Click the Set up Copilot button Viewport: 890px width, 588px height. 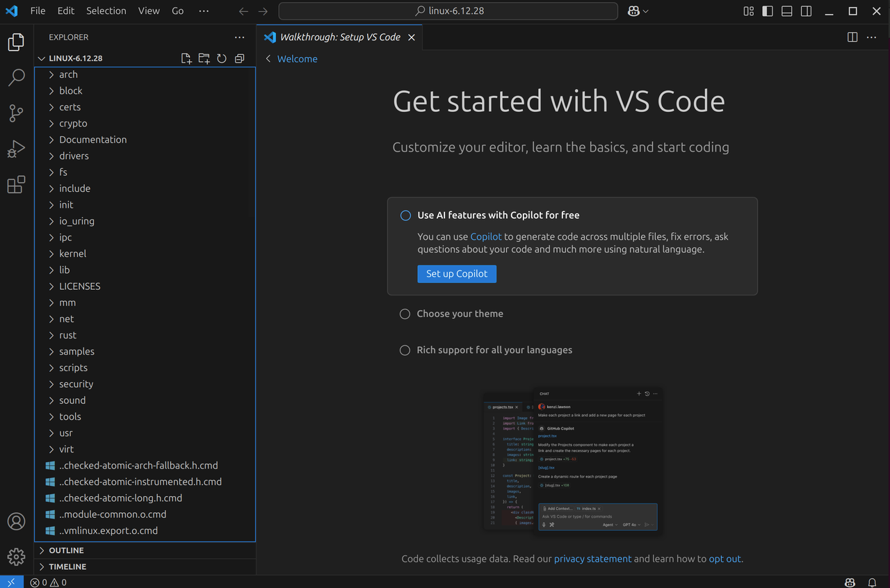pos(457,274)
